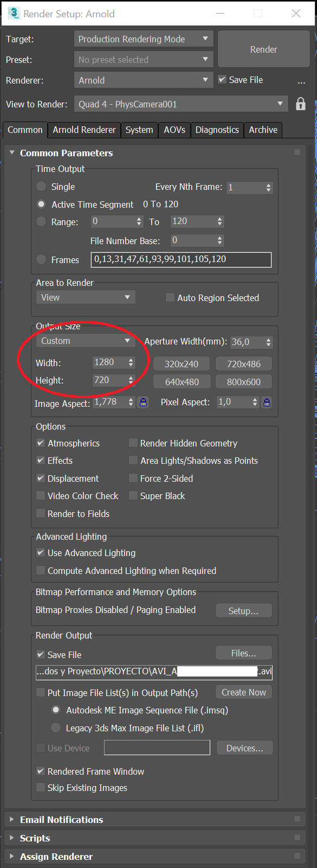Lock the Pixel Aspect ratio
Screen dimensions: 317x868
[267, 402]
